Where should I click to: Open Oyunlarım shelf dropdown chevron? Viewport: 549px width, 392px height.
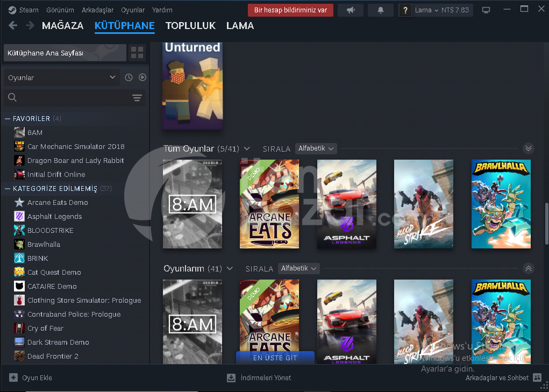[230, 268]
